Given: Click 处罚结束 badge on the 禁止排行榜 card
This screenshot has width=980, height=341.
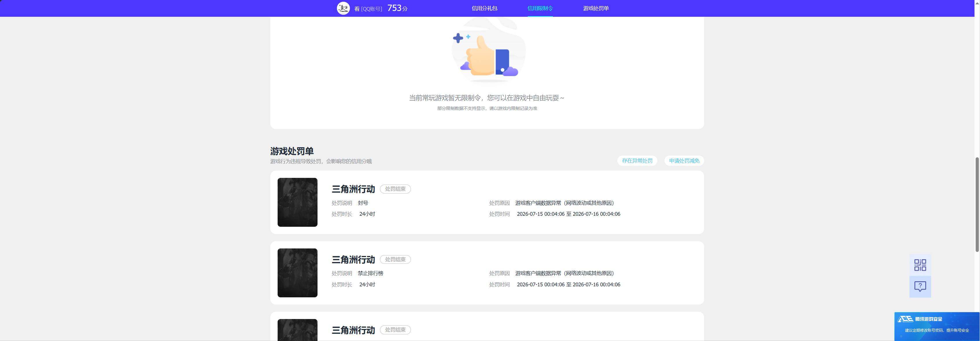Looking at the screenshot, I should coord(395,259).
